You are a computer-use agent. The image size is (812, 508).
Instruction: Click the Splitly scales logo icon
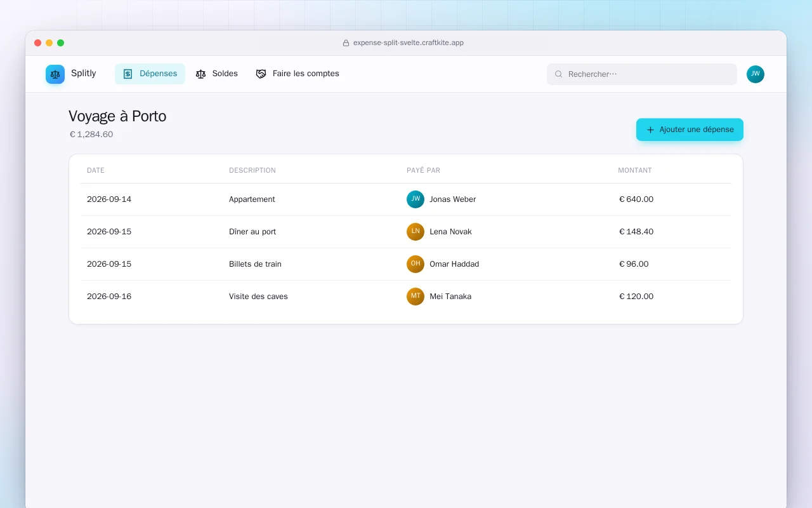(x=55, y=74)
